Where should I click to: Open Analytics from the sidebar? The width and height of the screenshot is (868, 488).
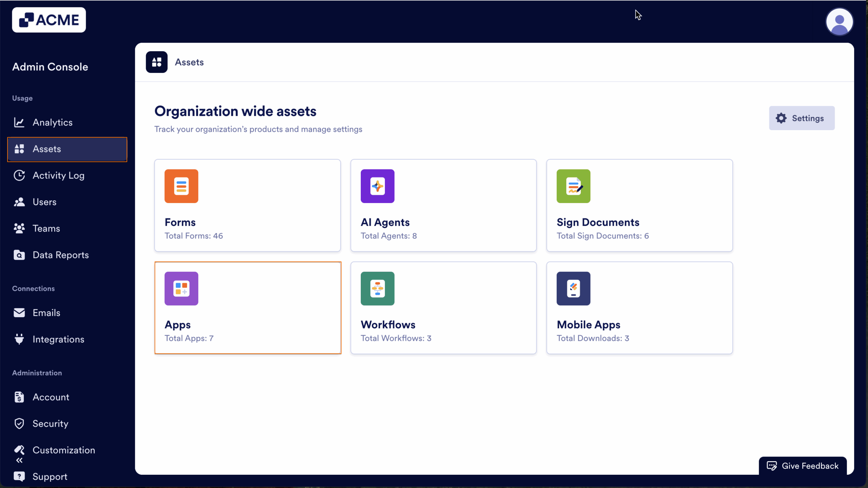pos(53,122)
